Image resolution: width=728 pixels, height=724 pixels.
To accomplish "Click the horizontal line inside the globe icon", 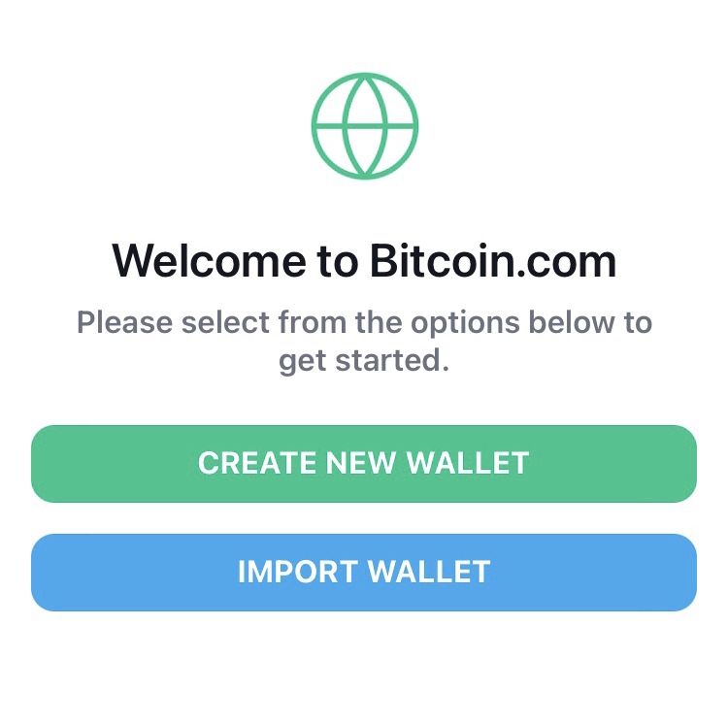I will click(x=365, y=126).
